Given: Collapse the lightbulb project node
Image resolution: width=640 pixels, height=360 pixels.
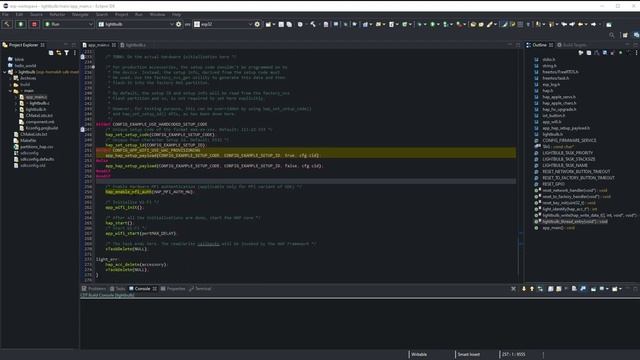Looking at the screenshot, I should (5, 72).
